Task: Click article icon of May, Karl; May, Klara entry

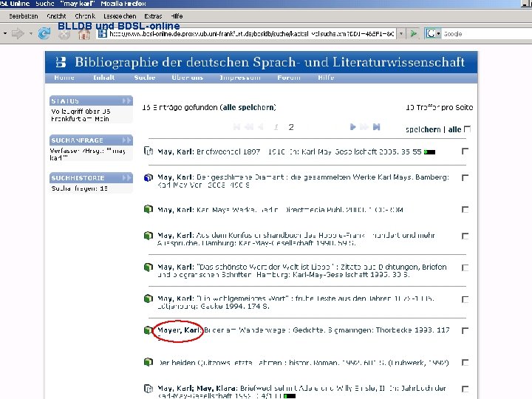Action: tap(149, 388)
